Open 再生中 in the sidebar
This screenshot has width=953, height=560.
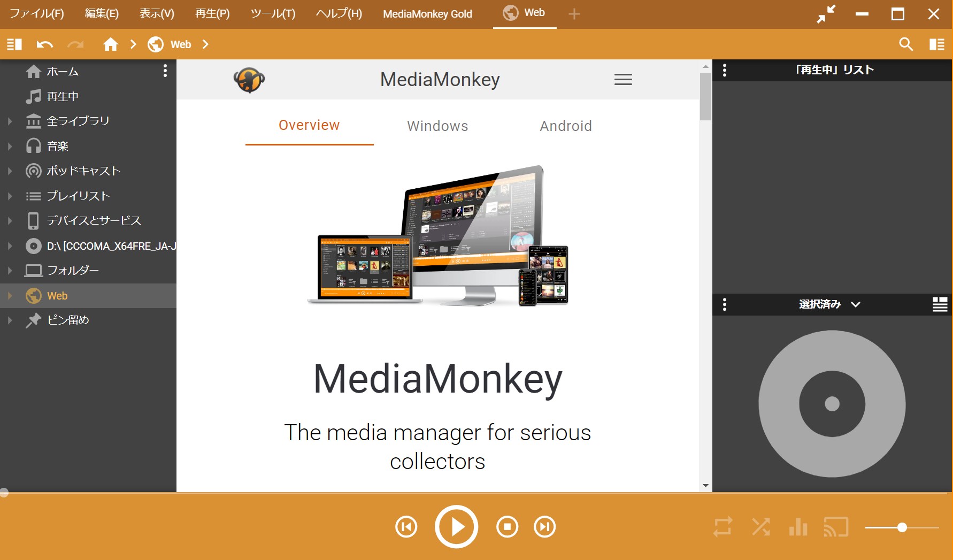pos(88,96)
